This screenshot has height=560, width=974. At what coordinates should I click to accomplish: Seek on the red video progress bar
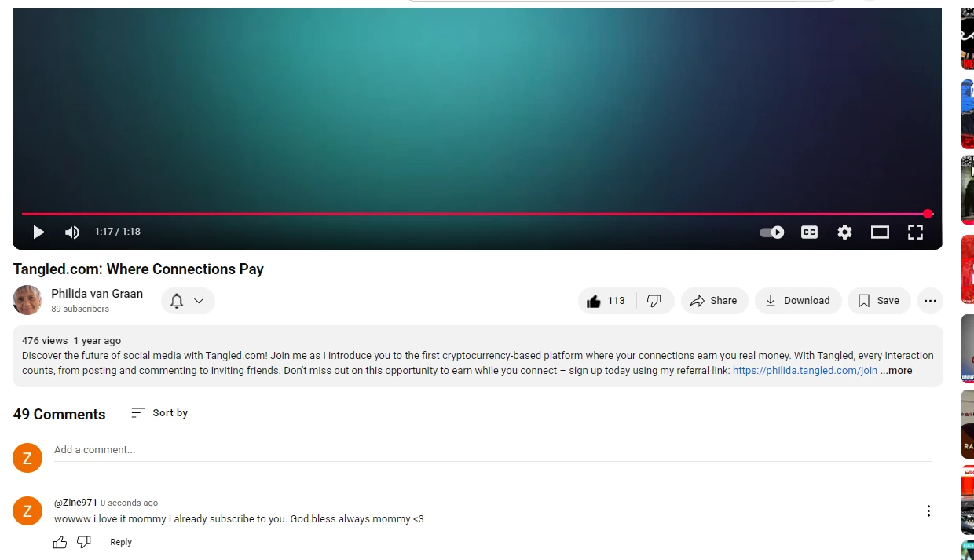tap(476, 214)
